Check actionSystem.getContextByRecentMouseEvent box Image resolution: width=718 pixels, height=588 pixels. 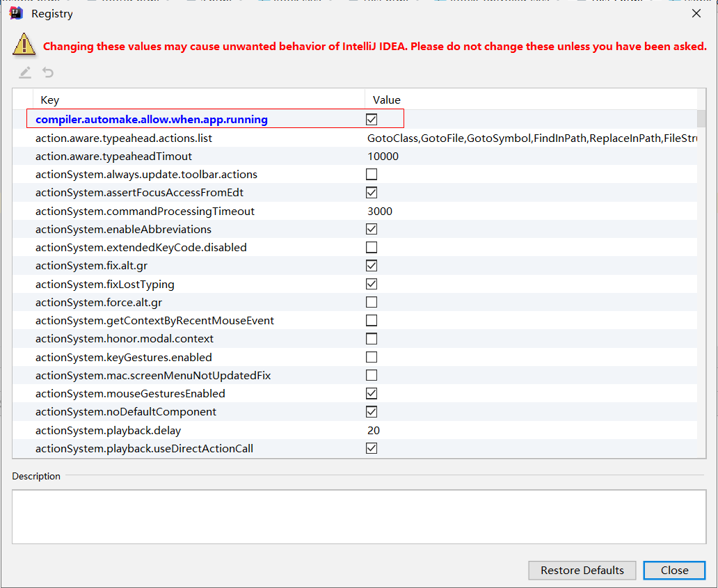click(372, 321)
